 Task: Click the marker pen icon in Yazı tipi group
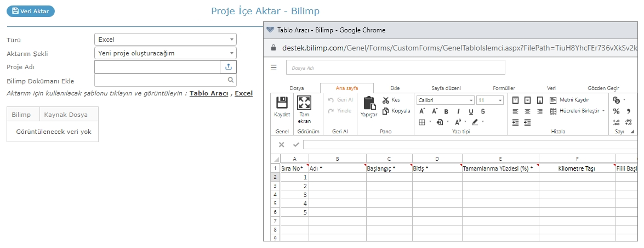tap(475, 122)
